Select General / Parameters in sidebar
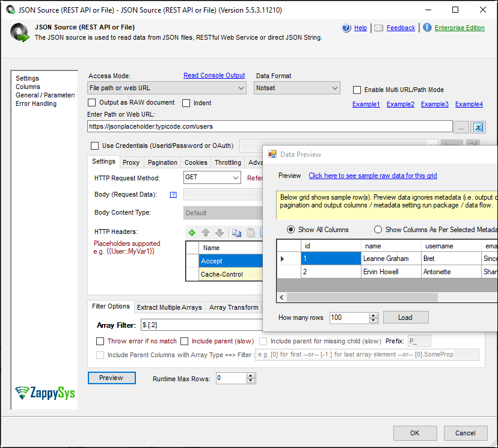498x448 pixels. click(x=45, y=95)
